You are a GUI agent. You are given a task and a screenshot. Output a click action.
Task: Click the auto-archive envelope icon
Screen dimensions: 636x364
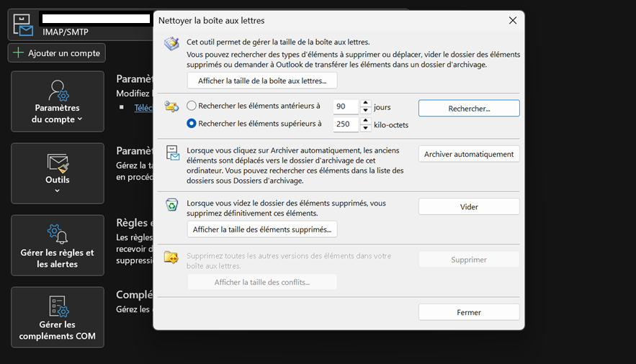pyautogui.click(x=172, y=153)
